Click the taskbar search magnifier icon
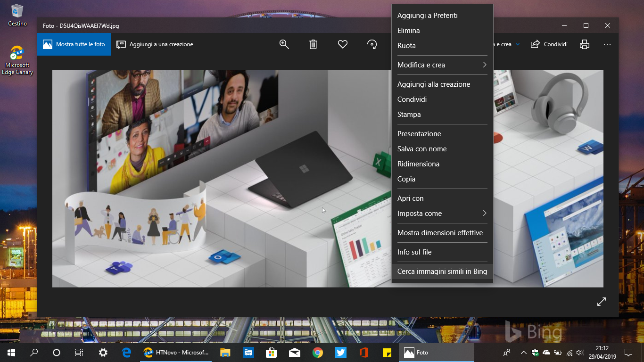This screenshot has height=362, width=644. [34, 353]
